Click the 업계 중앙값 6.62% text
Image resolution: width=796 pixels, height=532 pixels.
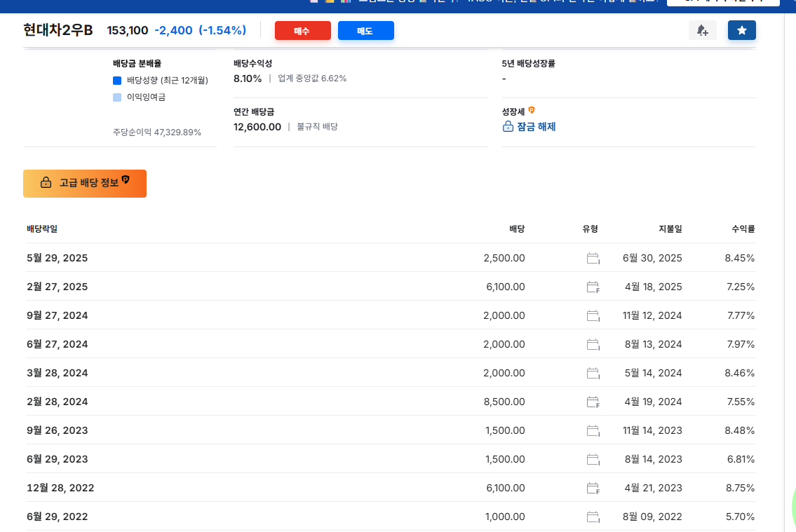[x=312, y=79]
